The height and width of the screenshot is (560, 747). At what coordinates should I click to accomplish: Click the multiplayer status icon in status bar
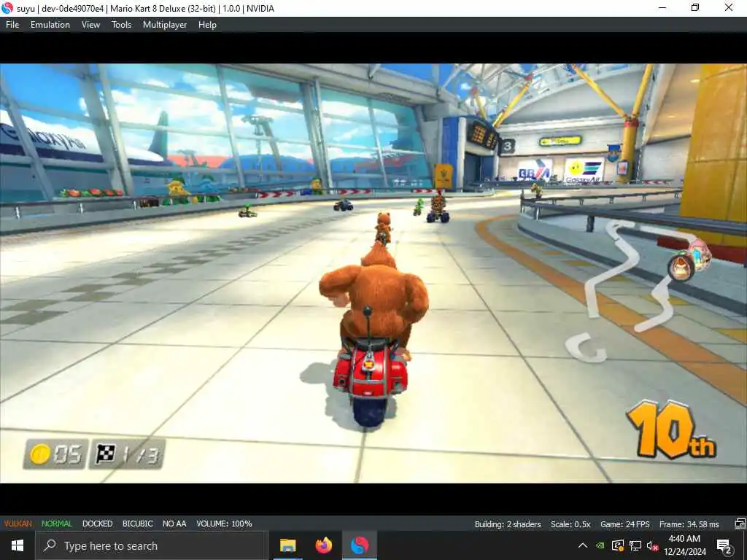pyautogui.click(x=740, y=524)
